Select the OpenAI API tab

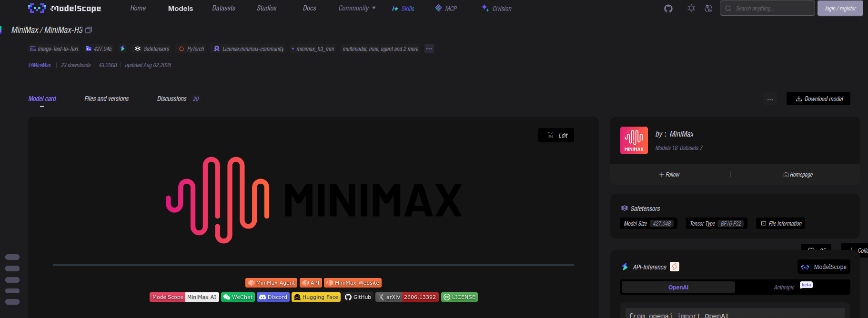point(678,287)
